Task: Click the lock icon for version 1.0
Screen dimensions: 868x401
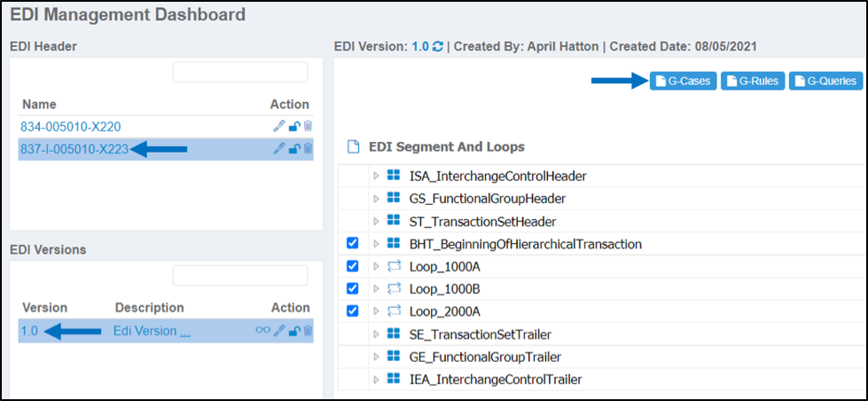Action: pyautogui.click(x=295, y=331)
